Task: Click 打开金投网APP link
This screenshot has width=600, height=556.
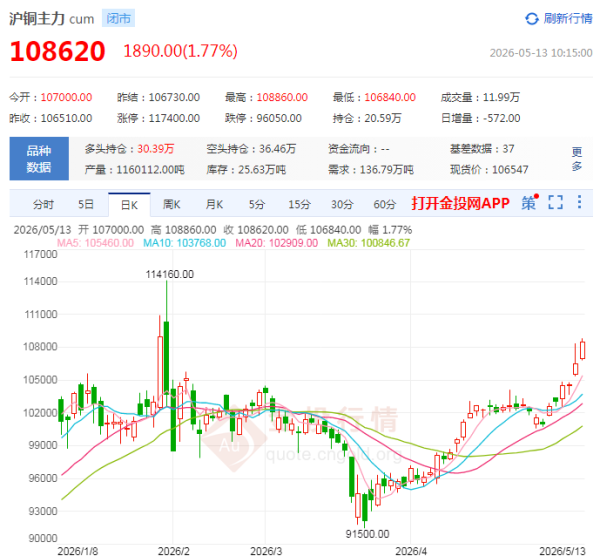Action: [460, 203]
